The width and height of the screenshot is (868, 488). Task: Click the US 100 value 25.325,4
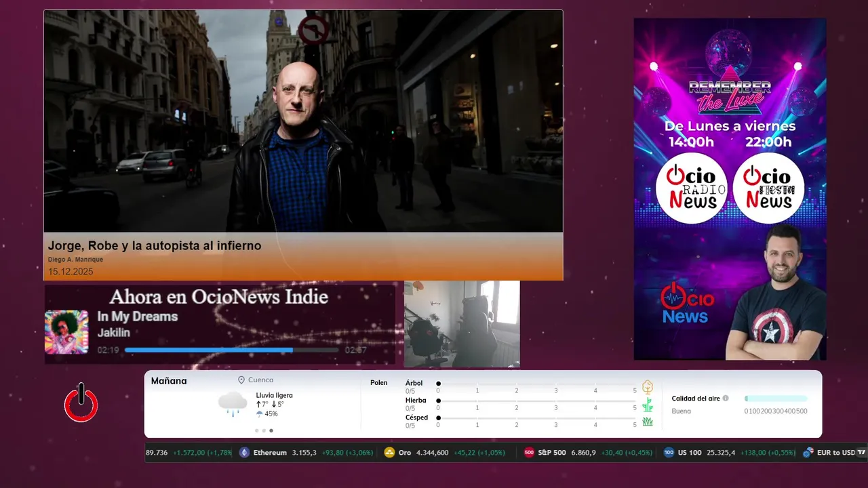pos(721,453)
